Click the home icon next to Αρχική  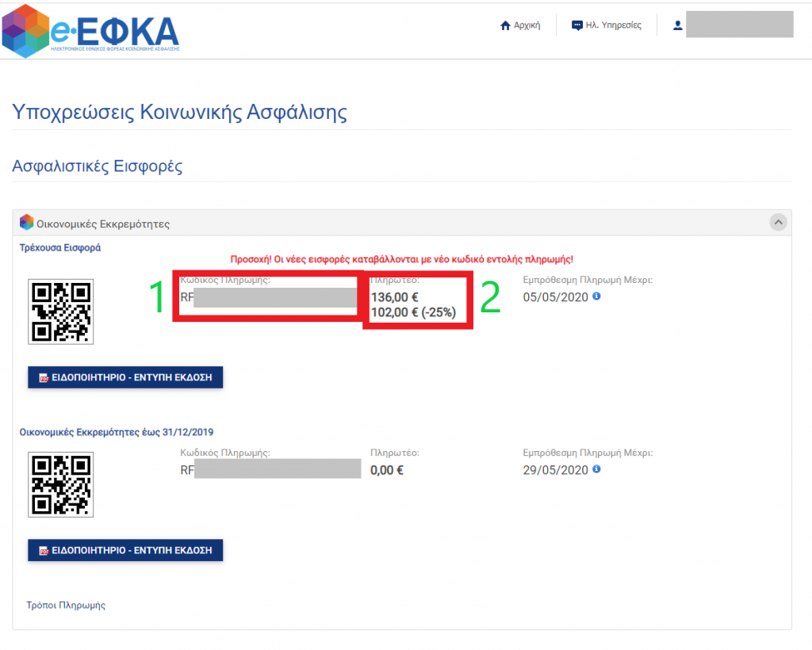pos(505,25)
